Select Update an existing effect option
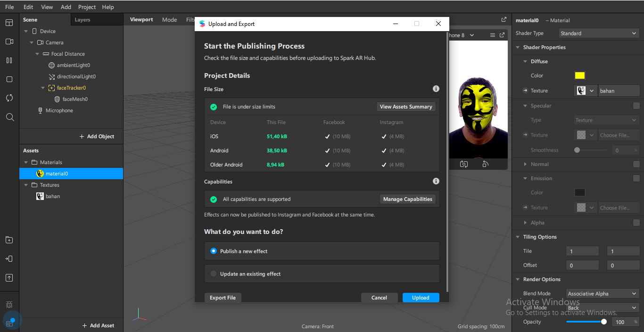644x332 pixels. point(214,274)
